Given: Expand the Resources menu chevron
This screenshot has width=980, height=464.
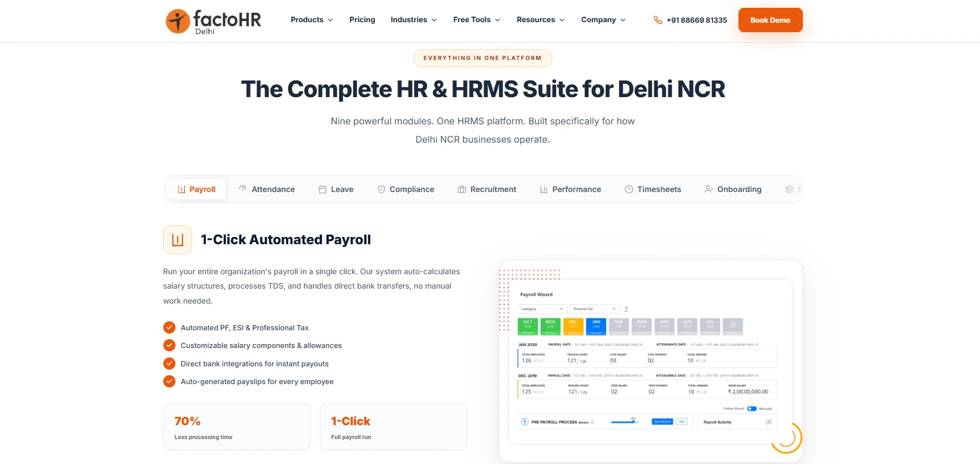Looking at the screenshot, I should coord(562,20).
